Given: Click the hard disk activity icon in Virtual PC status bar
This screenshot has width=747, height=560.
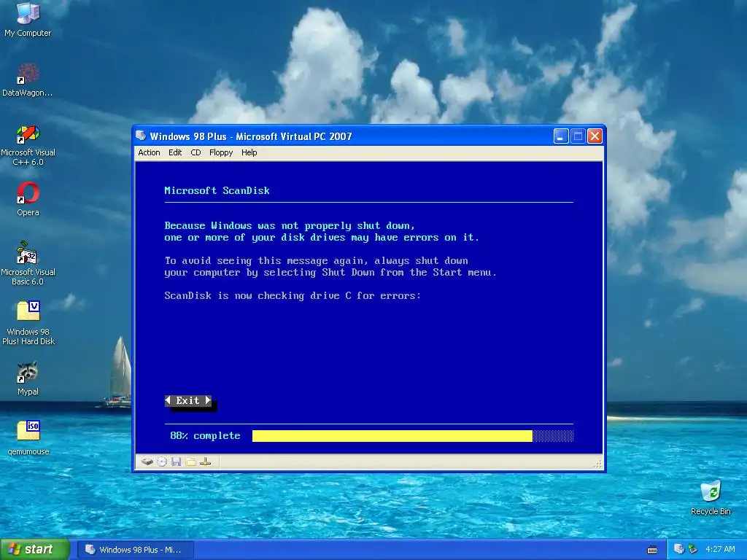Looking at the screenshot, I should [x=147, y=462].
